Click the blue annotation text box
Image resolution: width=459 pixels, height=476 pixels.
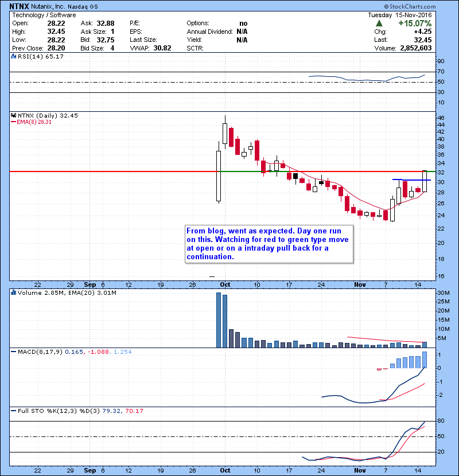click(x=269, y=244)
